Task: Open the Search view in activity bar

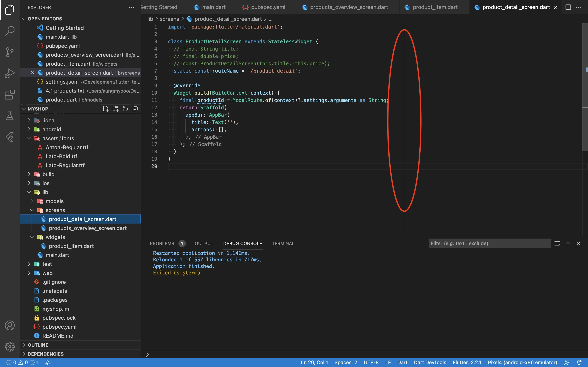Action: pos(10,31)
